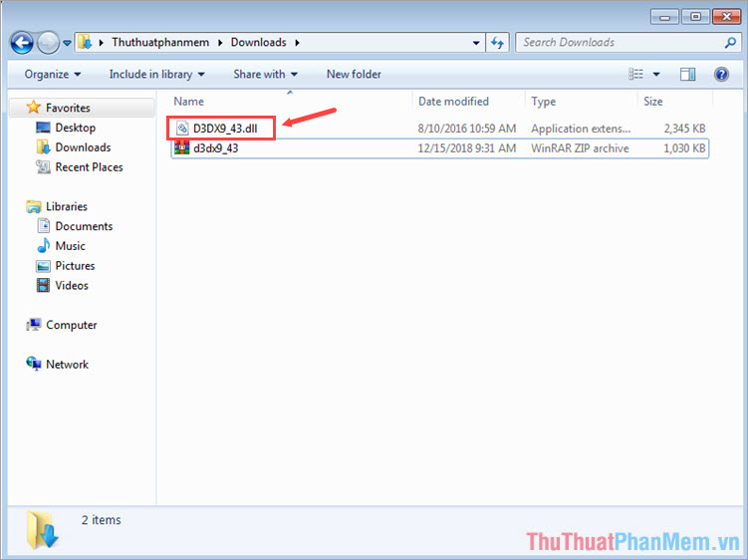Click the Forward navigation arrow button
The width and height of the screenshot is (748, 560).
(48, 43)
